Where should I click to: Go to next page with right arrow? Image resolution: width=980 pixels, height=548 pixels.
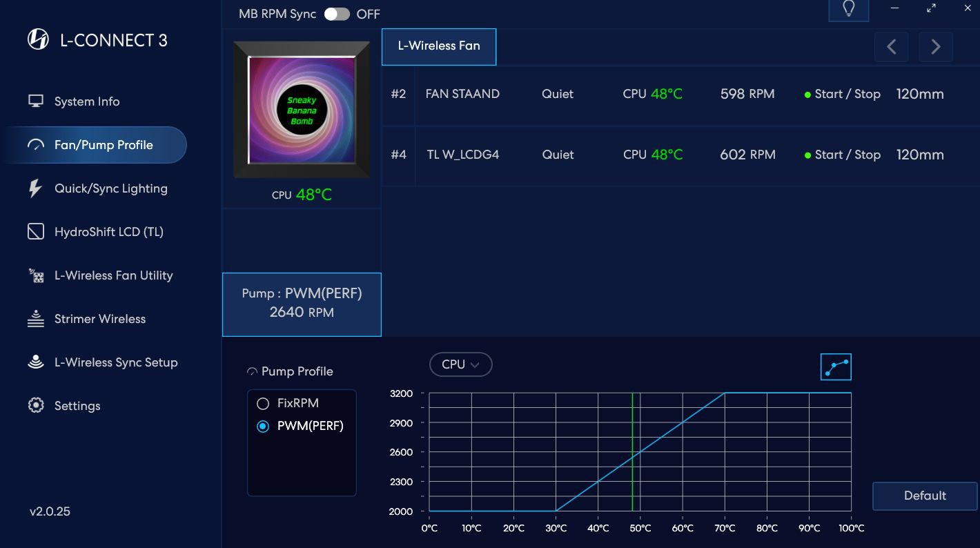(x=936, y=47)
